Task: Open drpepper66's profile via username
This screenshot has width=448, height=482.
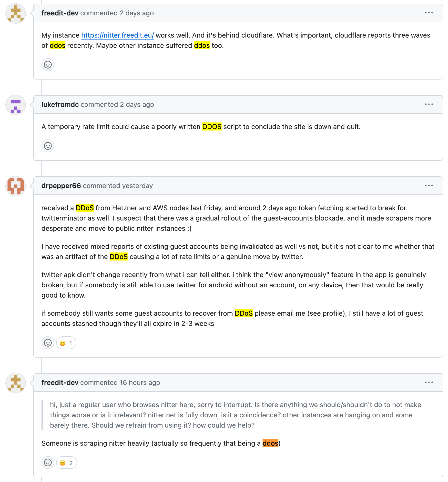Action: point(61,186)
